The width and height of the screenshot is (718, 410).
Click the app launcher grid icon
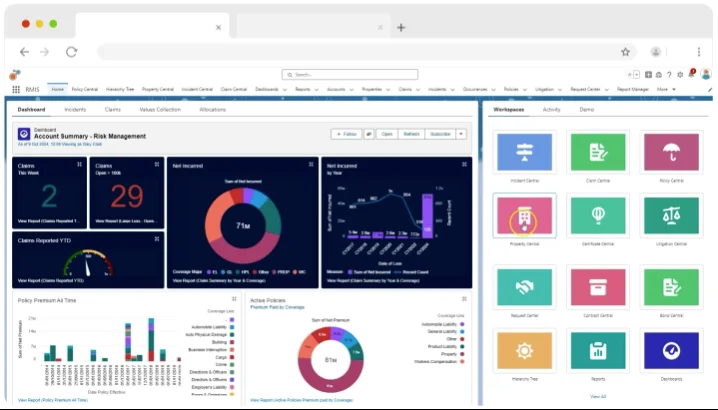point(16,89)
